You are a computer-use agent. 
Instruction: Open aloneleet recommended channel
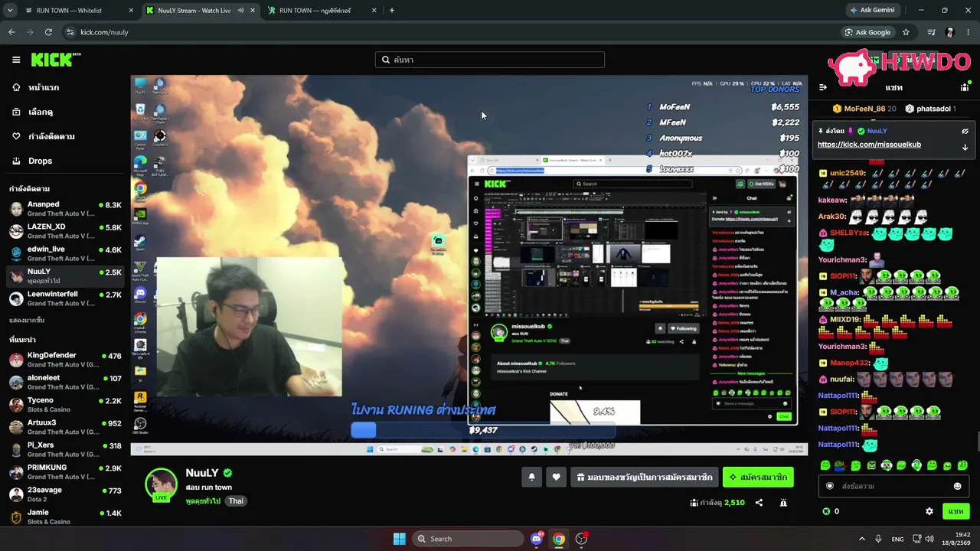65,382
